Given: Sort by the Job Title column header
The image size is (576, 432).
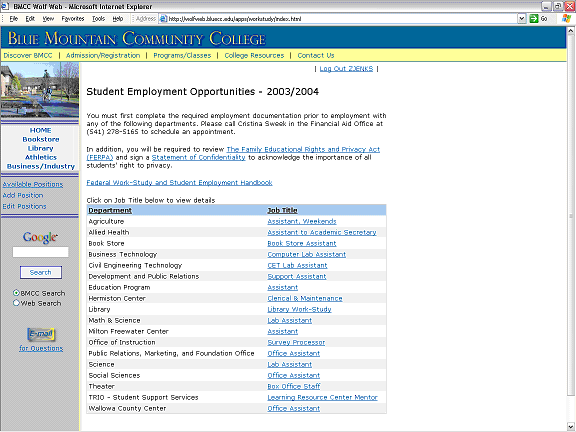Looking at the screenshot, I should tap(282, 210).
